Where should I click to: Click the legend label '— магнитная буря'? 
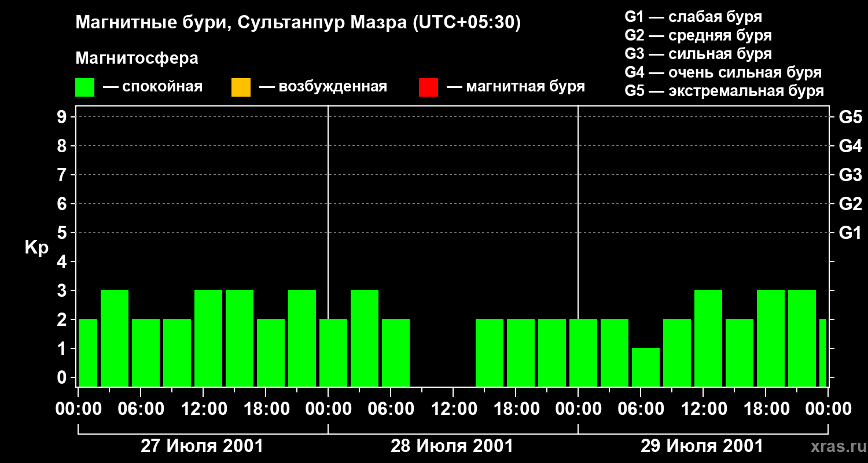pos(516,87)
